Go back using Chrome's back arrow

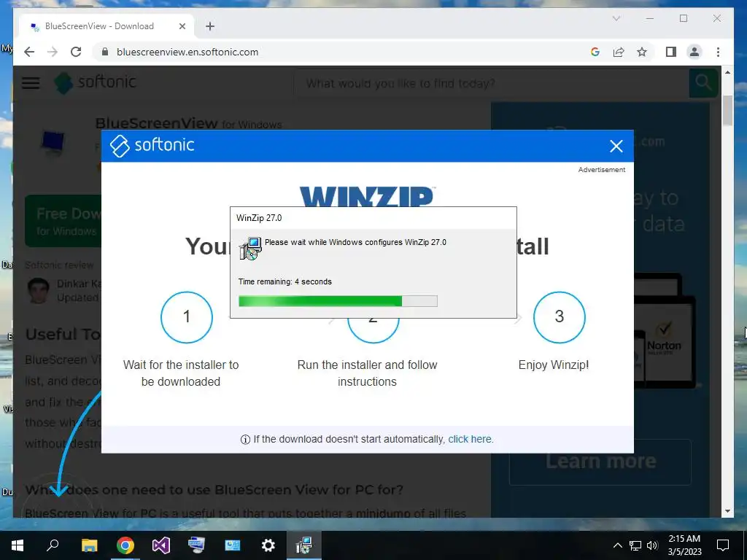tap(29, 52)
